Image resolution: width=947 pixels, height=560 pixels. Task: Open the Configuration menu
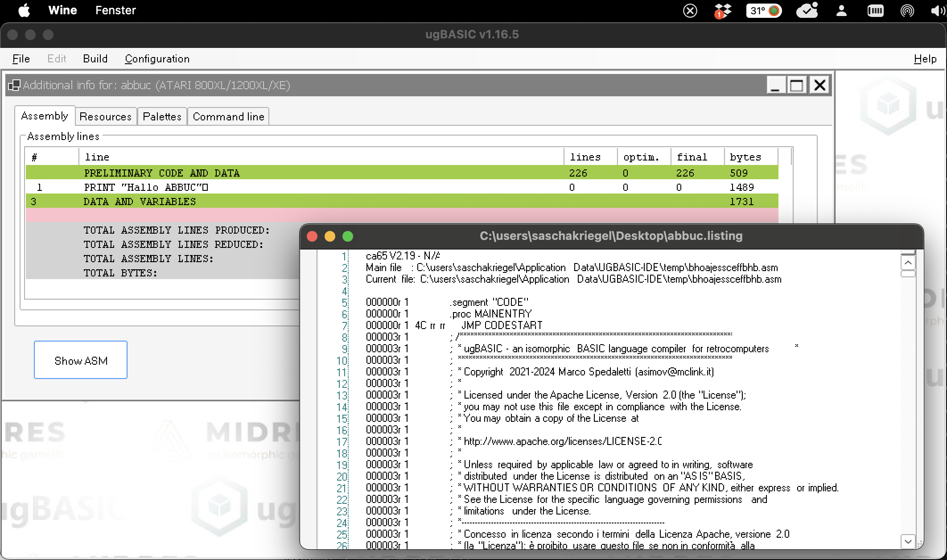(x=157, y=59)
